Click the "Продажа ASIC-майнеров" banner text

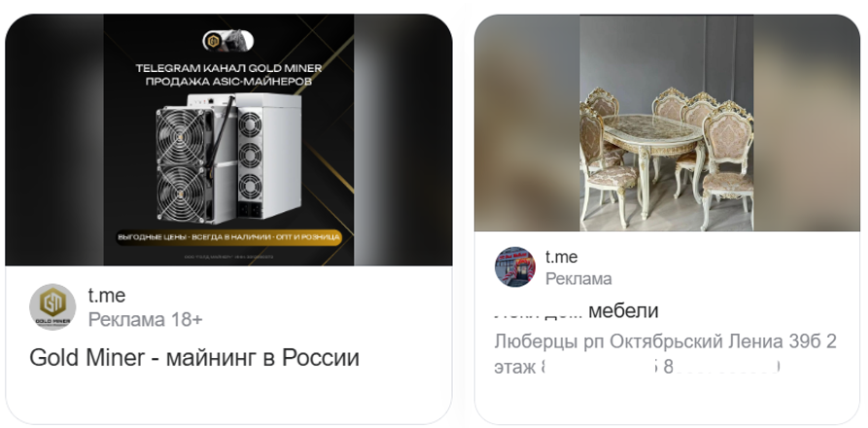point(228,82)
